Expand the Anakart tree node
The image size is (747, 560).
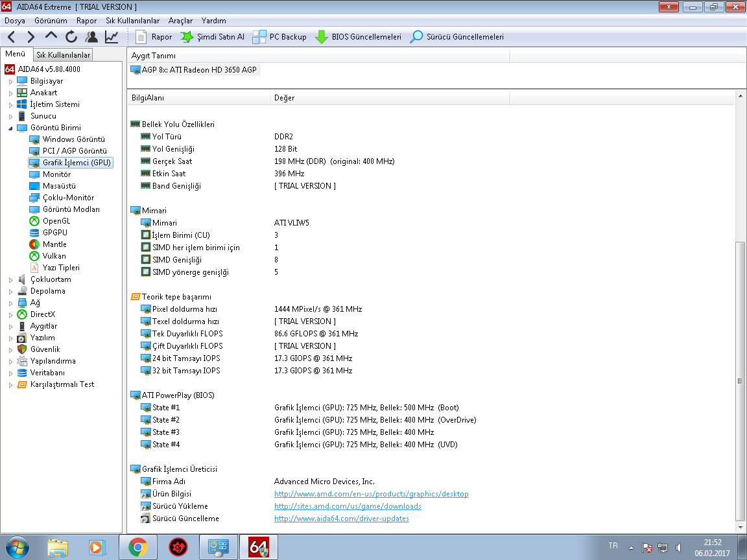point(10,93)
